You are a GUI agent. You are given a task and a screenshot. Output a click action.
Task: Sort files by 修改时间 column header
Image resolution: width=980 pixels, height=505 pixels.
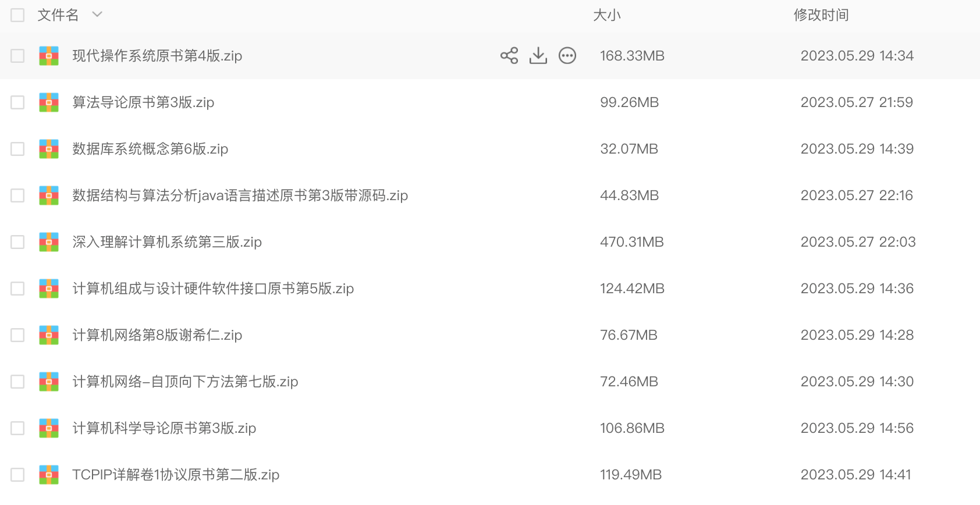tap(821, 15)
